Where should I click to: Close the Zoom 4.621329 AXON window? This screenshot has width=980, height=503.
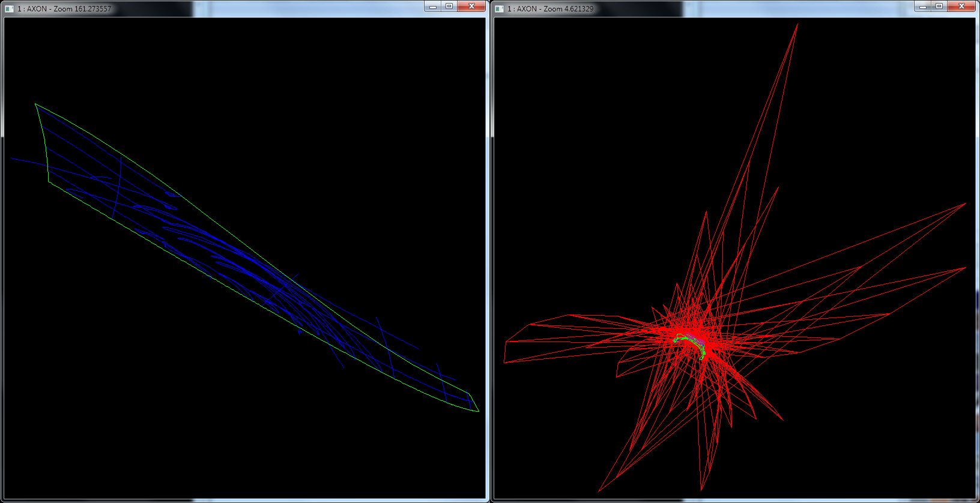tap(961, 7)
